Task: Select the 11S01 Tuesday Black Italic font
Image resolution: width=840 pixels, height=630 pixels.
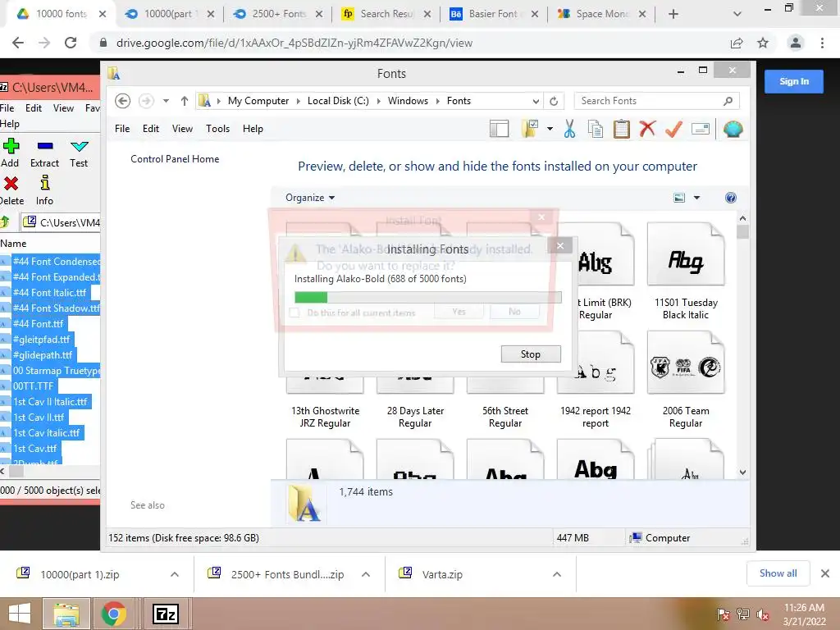Action: 686,272
